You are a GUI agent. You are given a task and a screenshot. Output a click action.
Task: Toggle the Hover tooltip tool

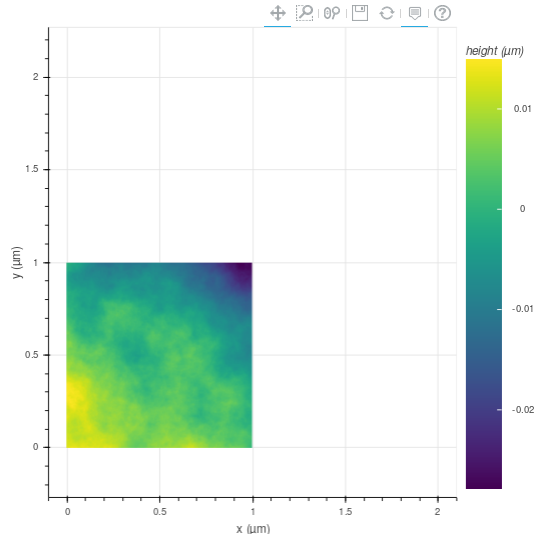[415, 13]
